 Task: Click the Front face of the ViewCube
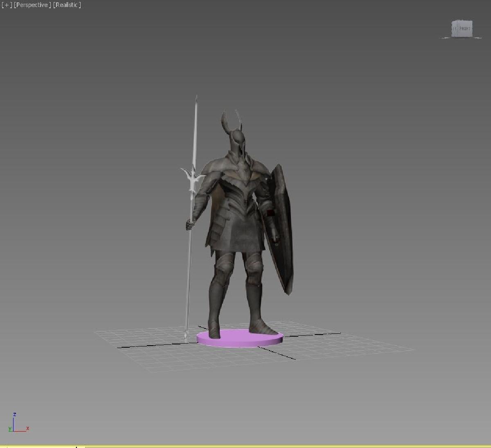coord(464,29)
